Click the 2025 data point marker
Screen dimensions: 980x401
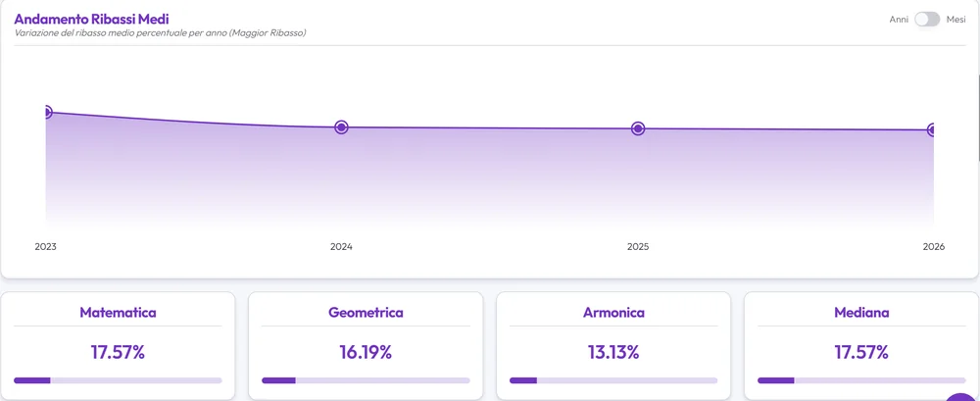(638, 128)
